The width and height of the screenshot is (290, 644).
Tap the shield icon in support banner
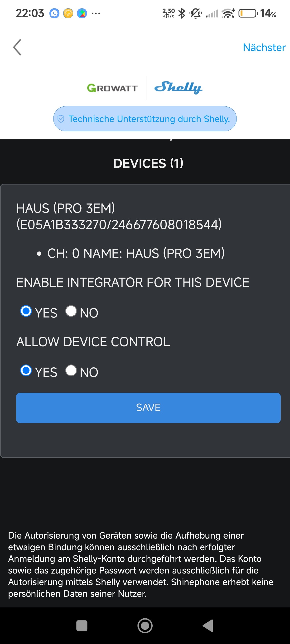pyautogui.click(x=61, y=119)
